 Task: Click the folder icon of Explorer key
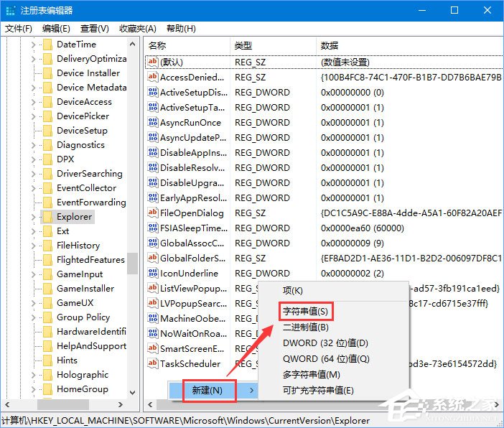(47, 217)
